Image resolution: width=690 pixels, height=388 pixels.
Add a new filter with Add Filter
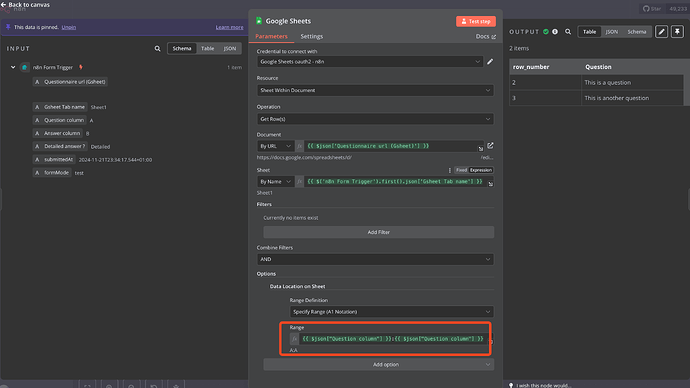(378, 232)
